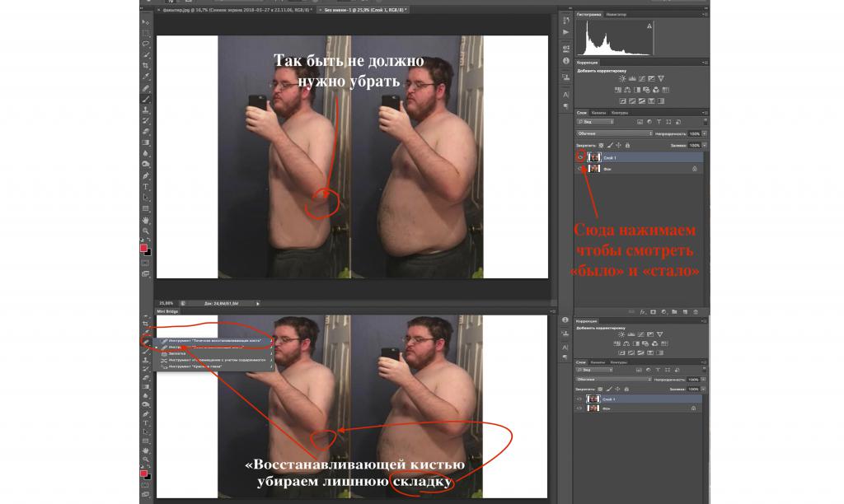Screen dimensions: 844x504
Task: Click Invert adjustment icon in upper Correction panel
Action: pos(623,101)
